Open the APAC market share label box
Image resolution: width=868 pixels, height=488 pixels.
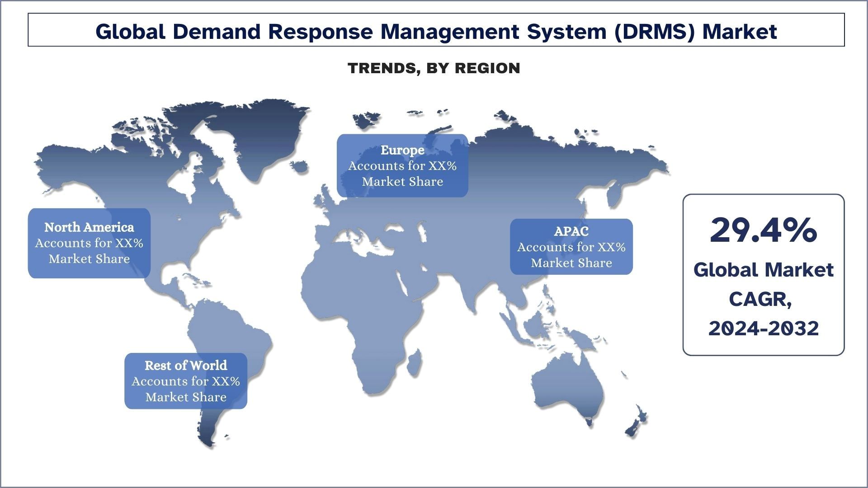pos(571,247)
